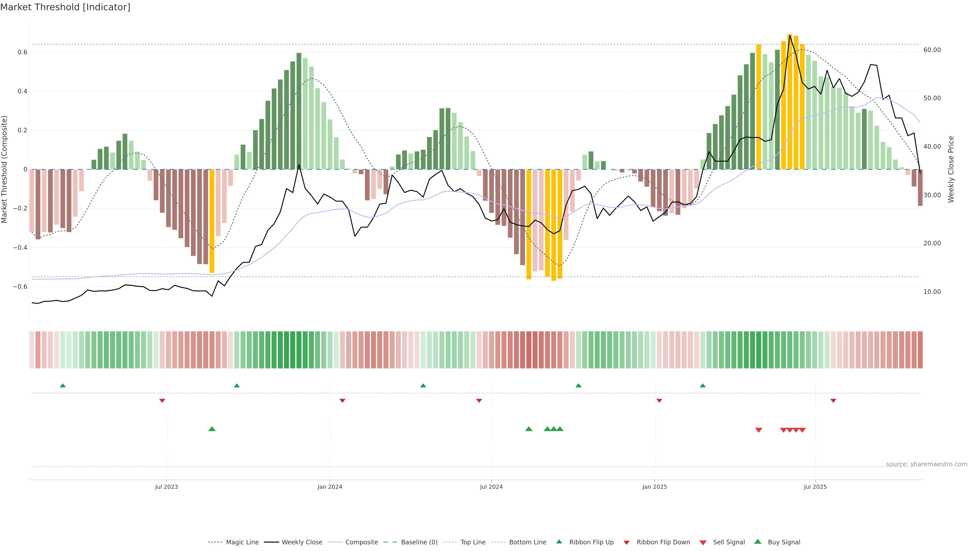This screenshot has width=980, height=551.
Task: Click the Ribbon Flip Down legend icon
Action: [x=627, y=543]
